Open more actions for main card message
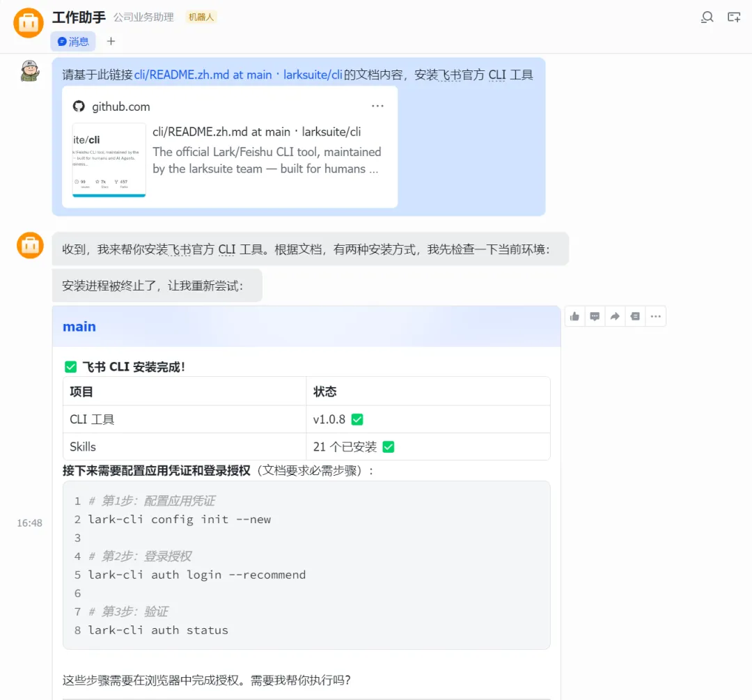Image resolution: width=752 pixels, height=700 pixels. click(x=656, y=317)
